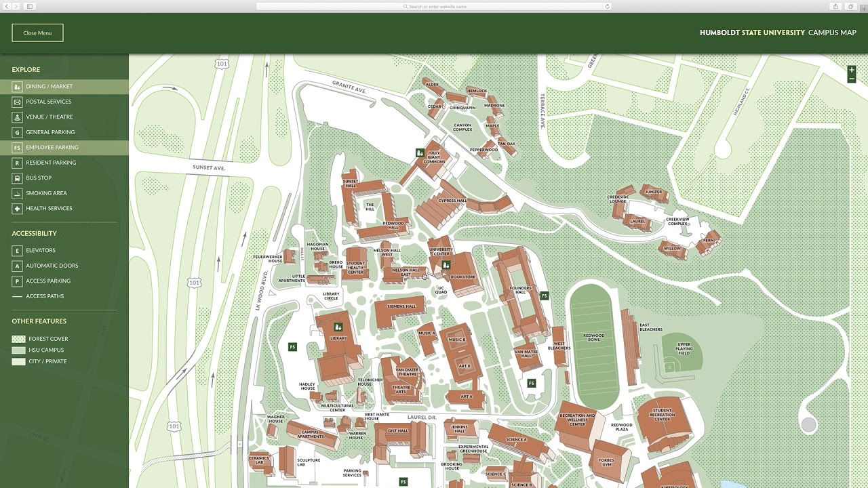Select FS parking marker beside Founders Hall
The image size is (868, 488).
tap(544, 296)
